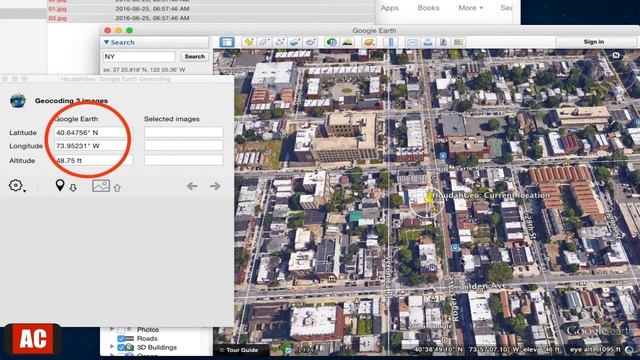This screenshot has width=640, height=360.
Task: Open Apps tab in browser window
Action: (389, 8)
